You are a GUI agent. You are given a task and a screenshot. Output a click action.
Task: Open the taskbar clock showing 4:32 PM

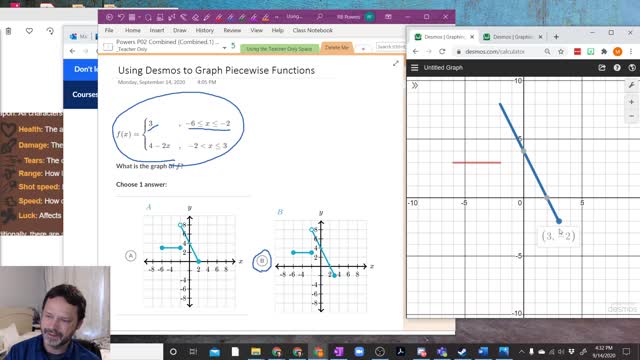(x=603, y=351)
